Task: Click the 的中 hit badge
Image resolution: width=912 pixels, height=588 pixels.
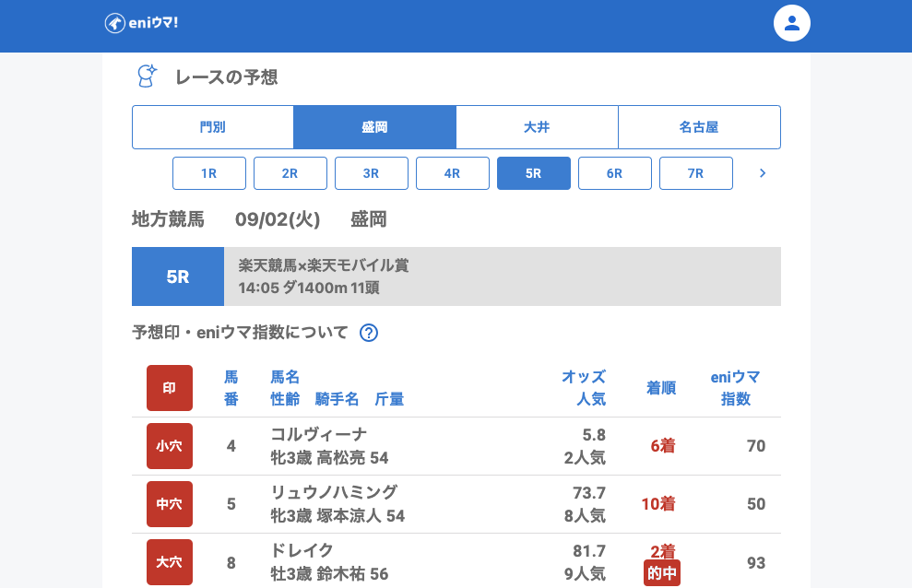Action: pos(661,573)
